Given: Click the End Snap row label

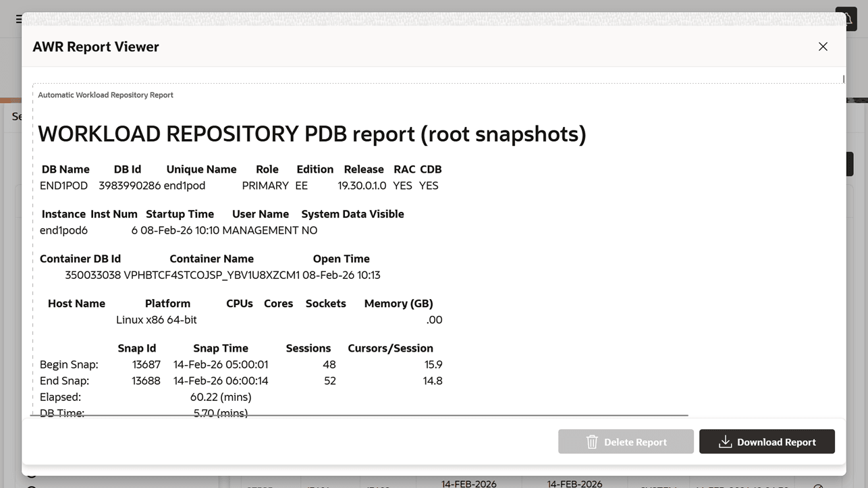Looking at the screenshot, I should 64,381.
